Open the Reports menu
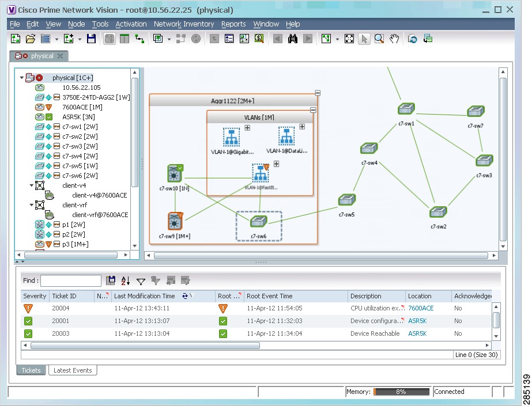532x406 pixels. pos(233,24)
